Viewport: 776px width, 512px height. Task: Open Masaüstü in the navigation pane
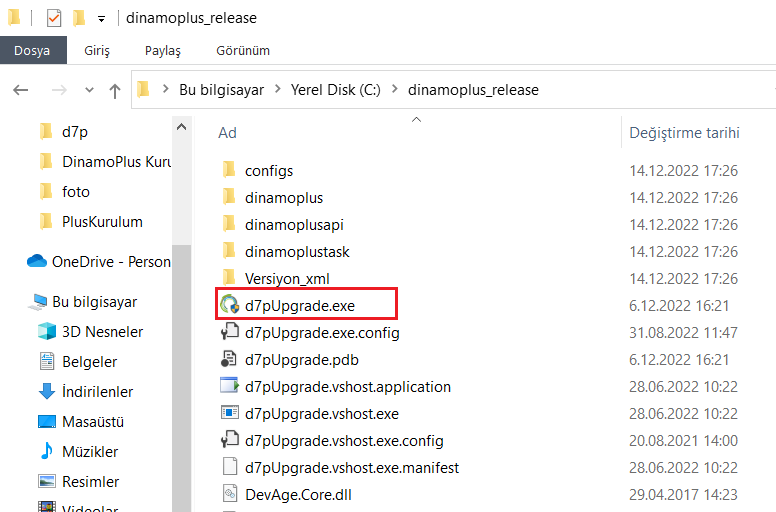pos(93,421)
